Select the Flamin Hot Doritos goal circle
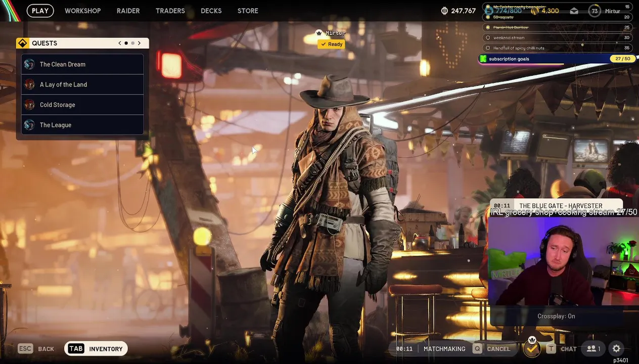This screenshot has height=364, width=639. pos(488,27)
